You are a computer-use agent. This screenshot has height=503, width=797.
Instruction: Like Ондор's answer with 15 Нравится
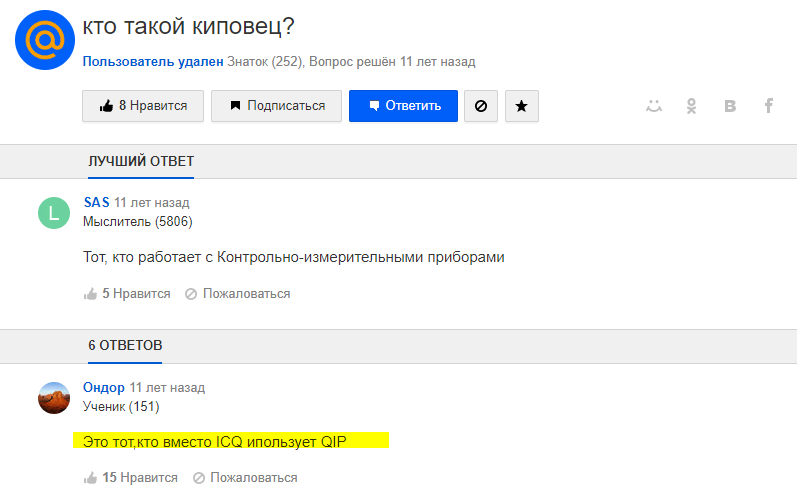(x=131, y=478)
